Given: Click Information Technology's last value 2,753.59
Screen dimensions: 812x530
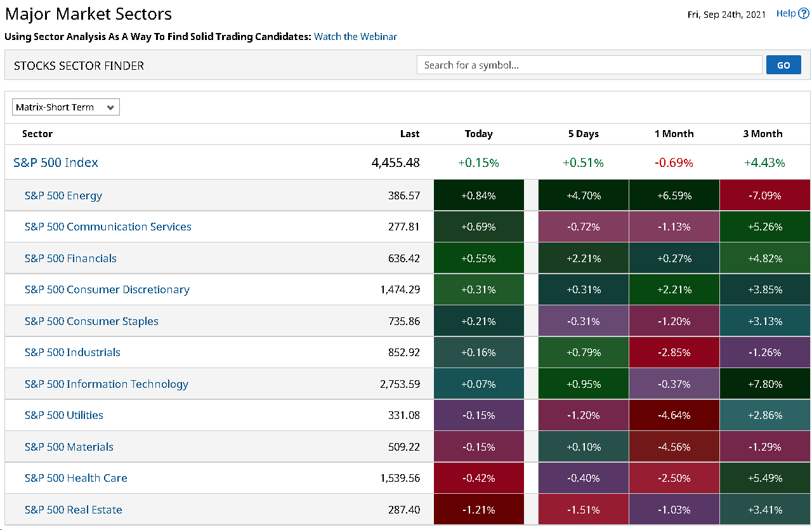Looking at the screenshot, I should coord(400,384).
